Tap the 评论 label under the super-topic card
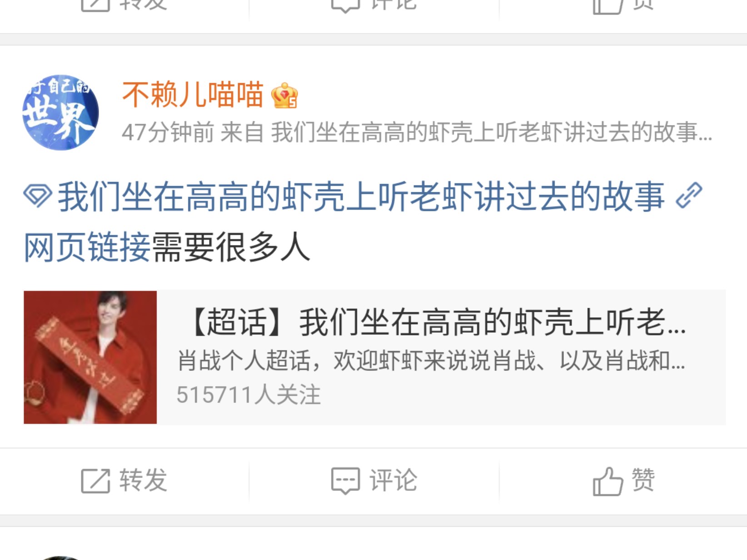 pos(393,480)
